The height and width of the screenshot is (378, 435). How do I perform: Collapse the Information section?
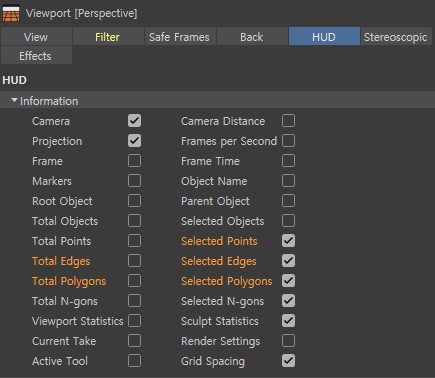pos(14,100)
